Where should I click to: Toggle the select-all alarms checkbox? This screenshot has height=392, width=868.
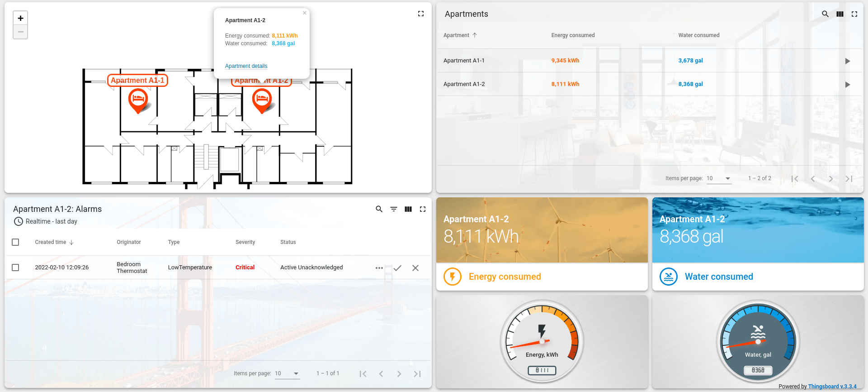click(15, 242)
